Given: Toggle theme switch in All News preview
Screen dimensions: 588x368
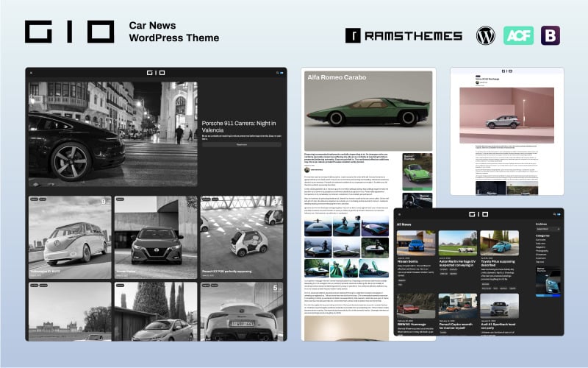Looking at the screenshot, I should click(x=557, y=213).
